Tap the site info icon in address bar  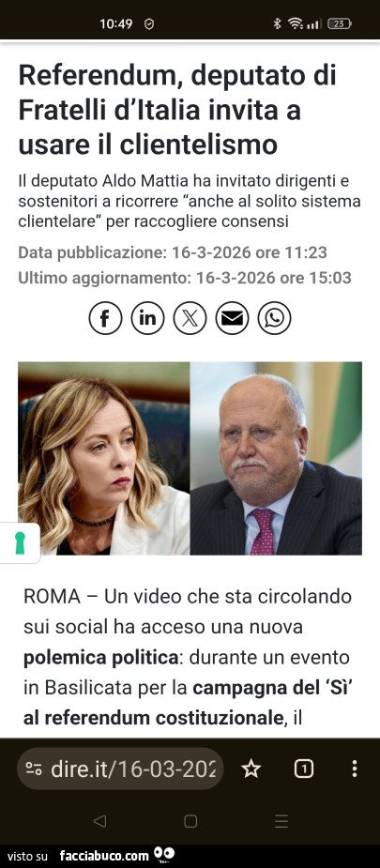coord(34,769)
